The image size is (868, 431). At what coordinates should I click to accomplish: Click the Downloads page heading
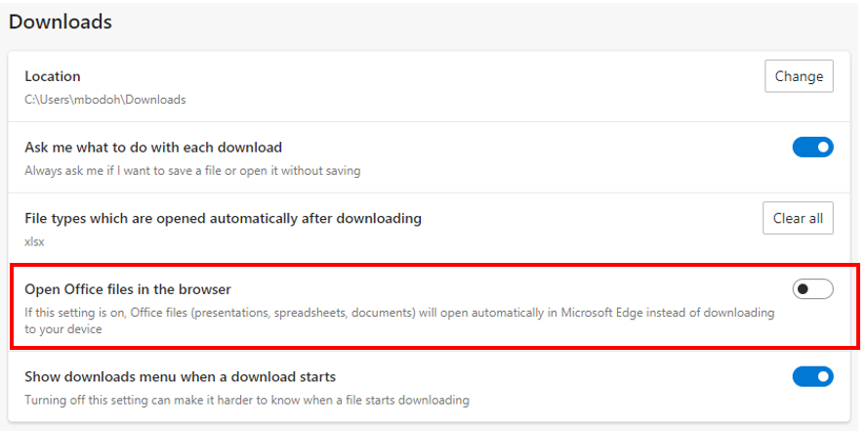pyautogui.click(x=61, y=22)
